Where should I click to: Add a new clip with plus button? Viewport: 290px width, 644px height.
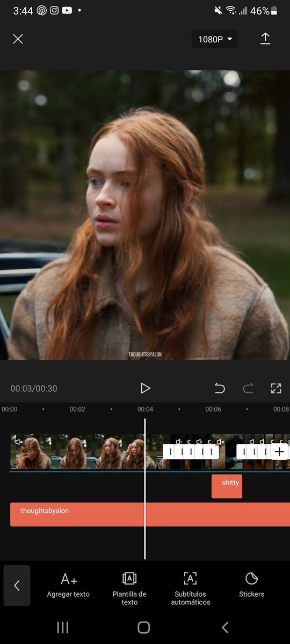(x=279, y=451)
